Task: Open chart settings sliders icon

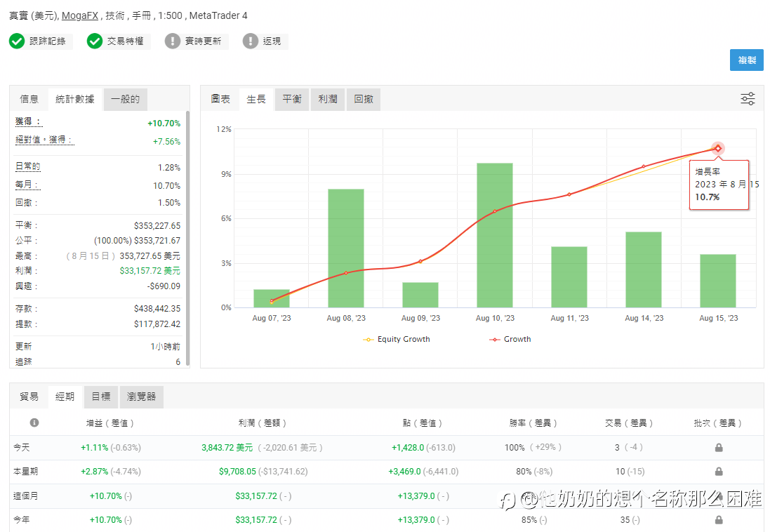Action: 748,99
